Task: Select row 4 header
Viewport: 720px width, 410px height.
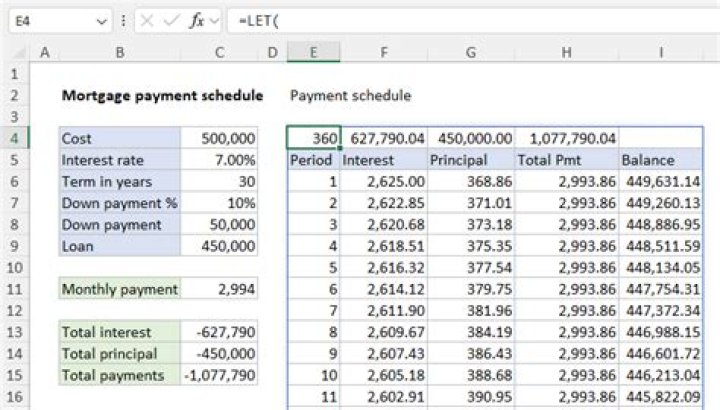Action: click(15, 138)
